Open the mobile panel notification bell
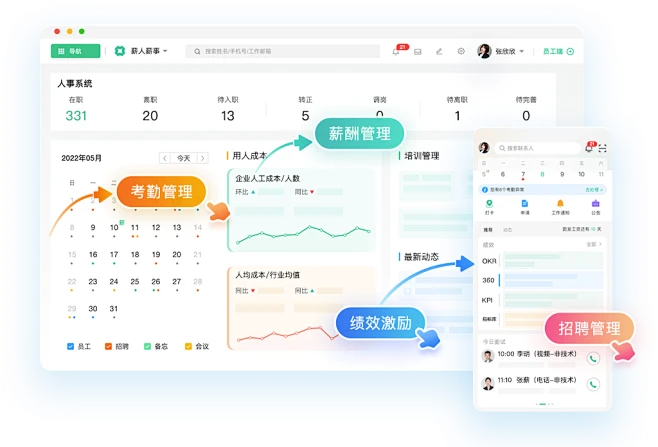This screenshot has width=658, height=447. [x=589, y=148]
